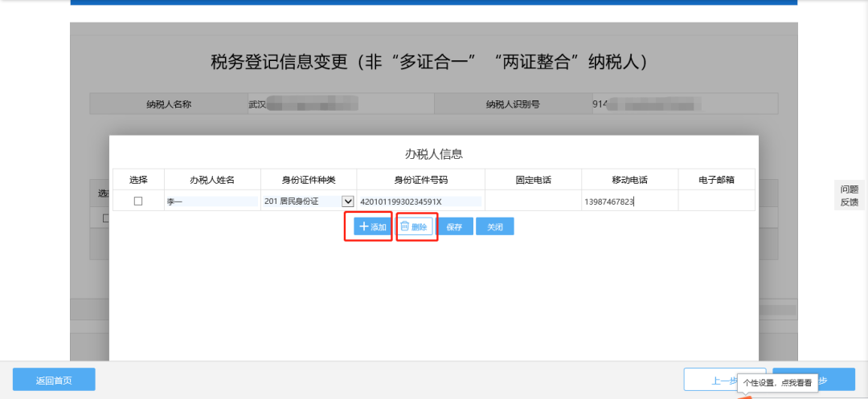
Task: Click the 办税人姓名 field containing 李一
Action: click(x=212, y=202)
